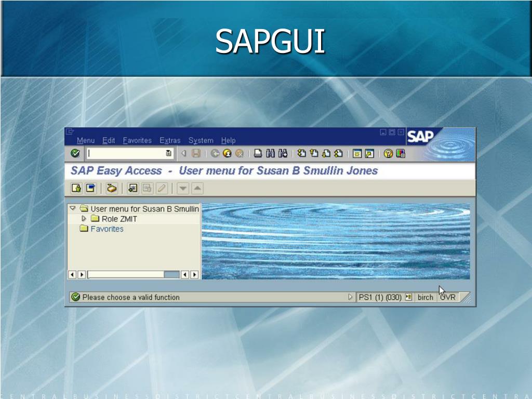Open the Help question mark icon
532x399 pixels.
click(388, 154)
